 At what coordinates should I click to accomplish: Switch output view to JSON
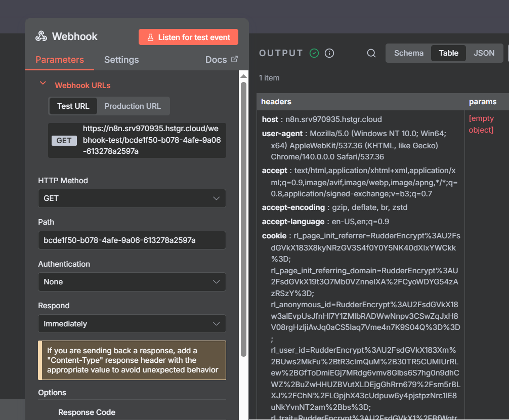tap(484, 53)
